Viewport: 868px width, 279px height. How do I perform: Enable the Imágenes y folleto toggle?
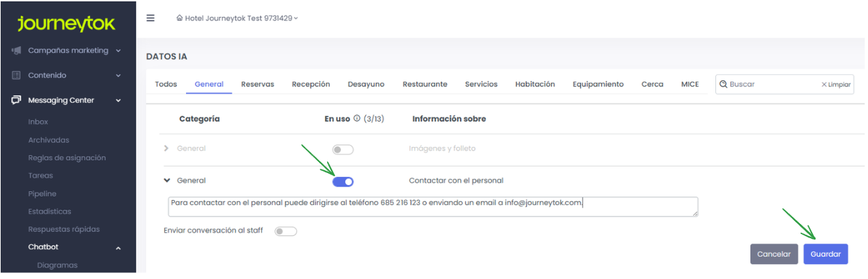click(343, 149)
